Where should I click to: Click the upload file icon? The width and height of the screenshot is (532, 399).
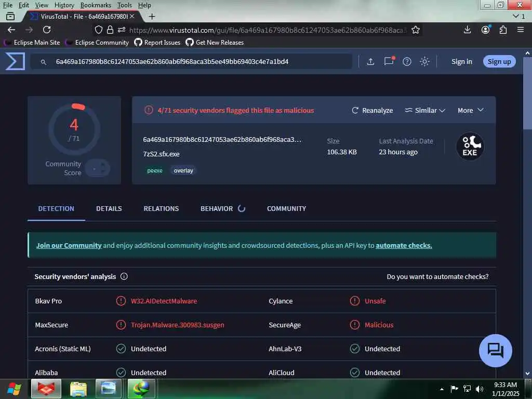click(370, 61)
